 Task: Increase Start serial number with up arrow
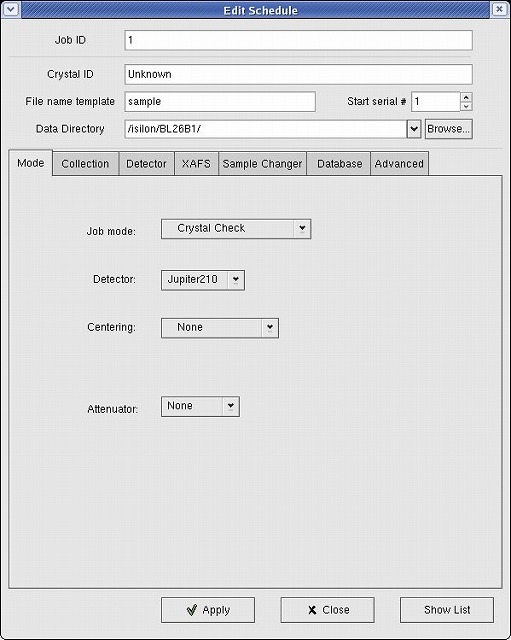(466, 97)
